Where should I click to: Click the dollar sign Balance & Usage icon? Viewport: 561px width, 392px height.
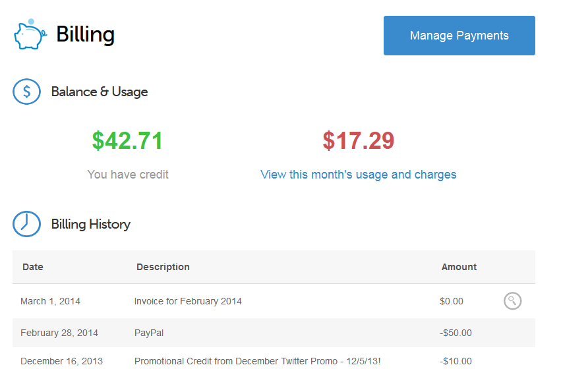click(26, 92)
